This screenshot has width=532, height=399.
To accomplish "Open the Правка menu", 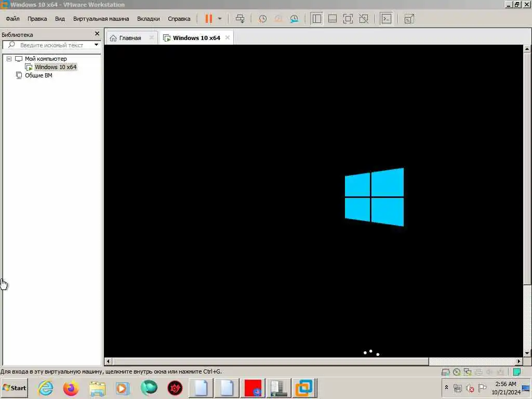I will coord(37,19).
